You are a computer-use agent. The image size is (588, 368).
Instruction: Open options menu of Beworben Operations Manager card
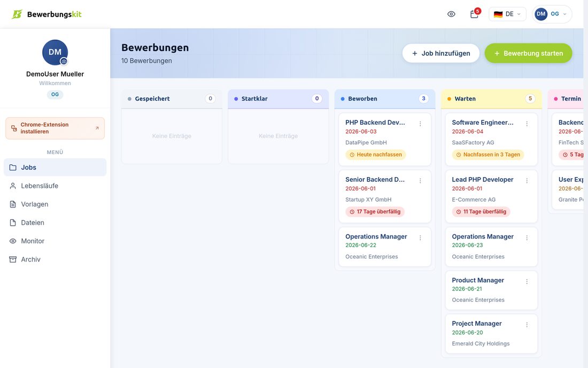(420, 238)
